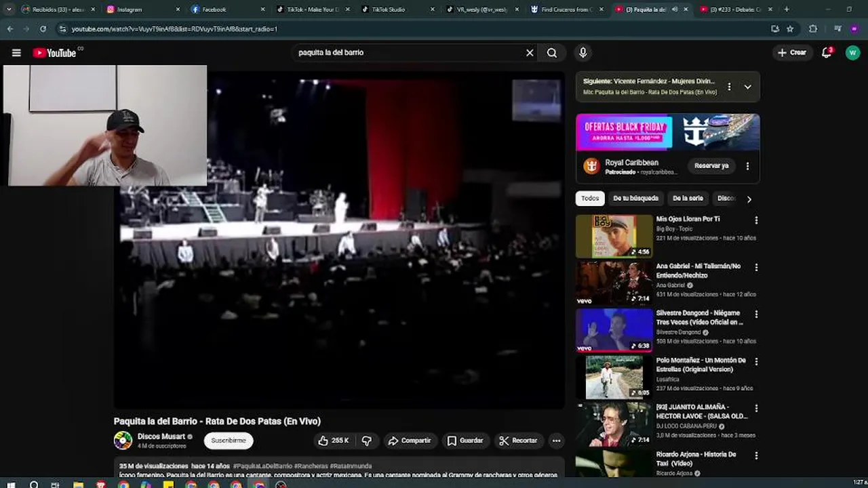Open a new browser tab with plus
The height and width of the screenshot is (488, 868).
[787, 9]
